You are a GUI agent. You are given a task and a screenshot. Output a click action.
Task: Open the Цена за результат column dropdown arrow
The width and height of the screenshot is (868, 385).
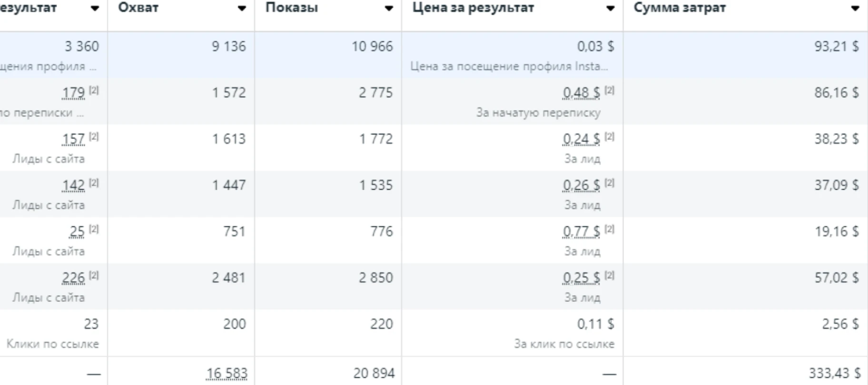click(x=610, y=8)
